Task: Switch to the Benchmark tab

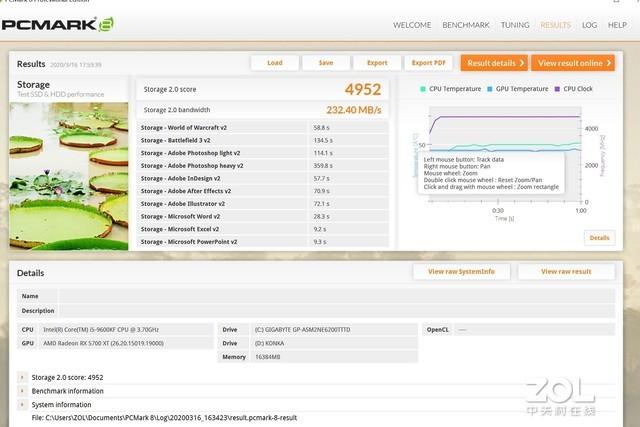Action: click(x=465, y=24)
